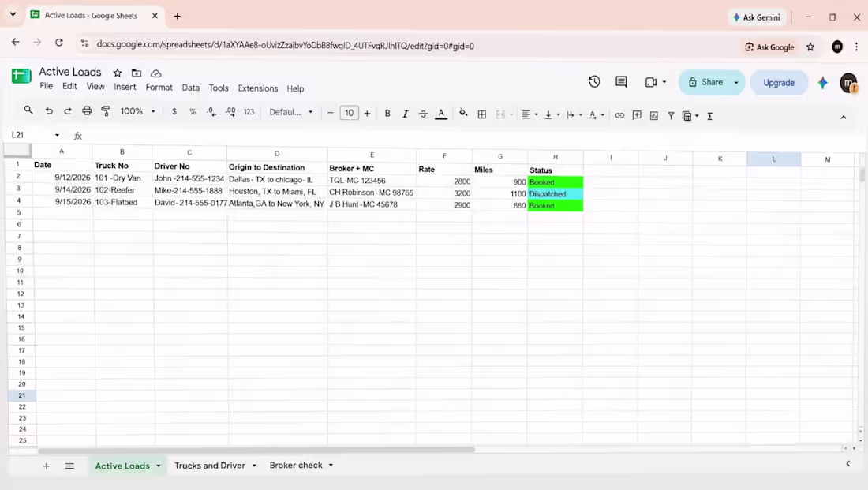
Task: Open the functions sigma icon
Action: (709, 116)
